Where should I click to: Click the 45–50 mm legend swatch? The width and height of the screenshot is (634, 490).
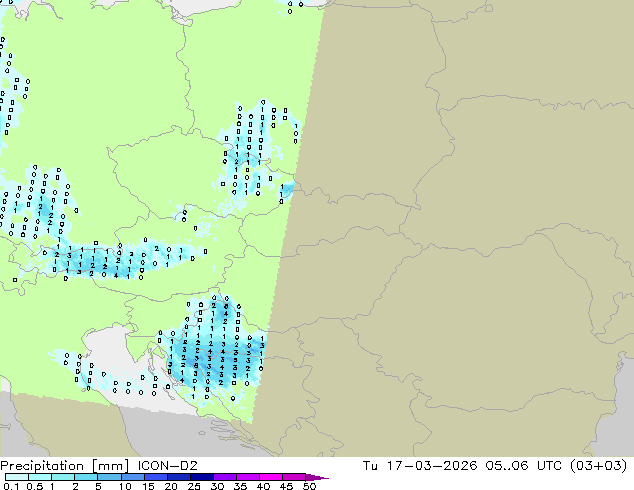pyautogui.click(x=294, y=477)
